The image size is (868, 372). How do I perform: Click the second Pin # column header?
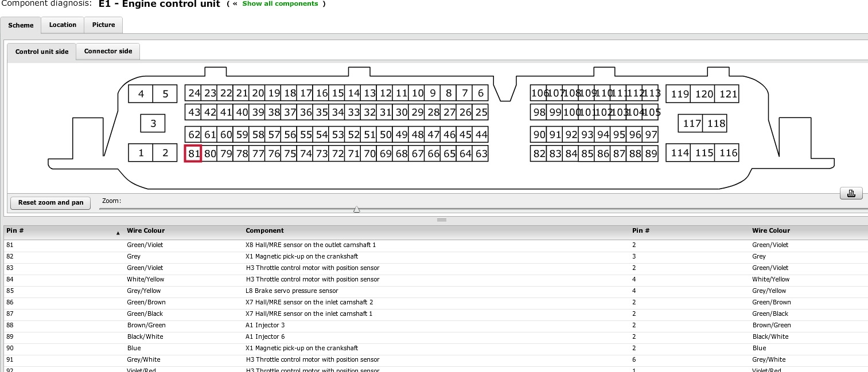[689, 230]
